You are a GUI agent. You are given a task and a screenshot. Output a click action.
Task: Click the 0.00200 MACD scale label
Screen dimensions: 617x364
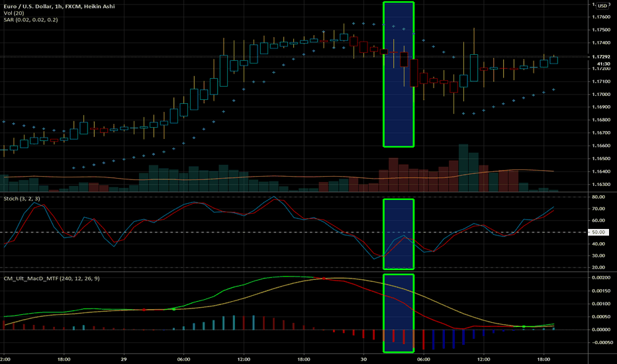pos(601,278)
